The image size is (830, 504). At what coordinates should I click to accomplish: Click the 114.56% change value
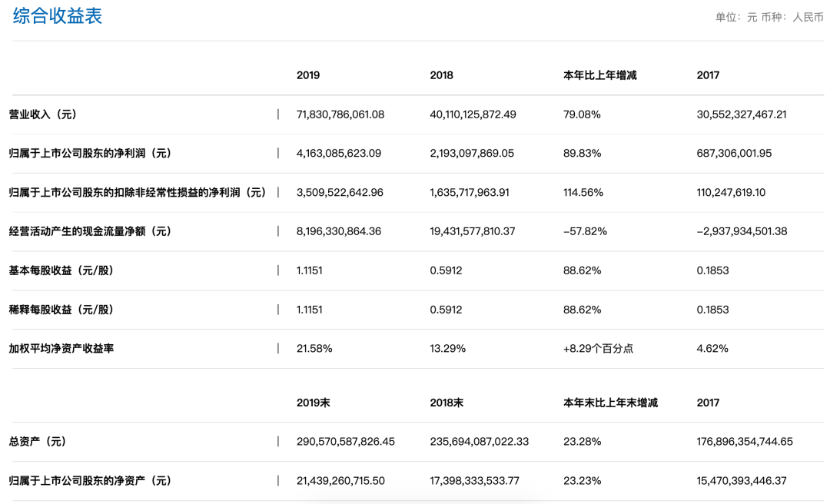pos(583,193)
